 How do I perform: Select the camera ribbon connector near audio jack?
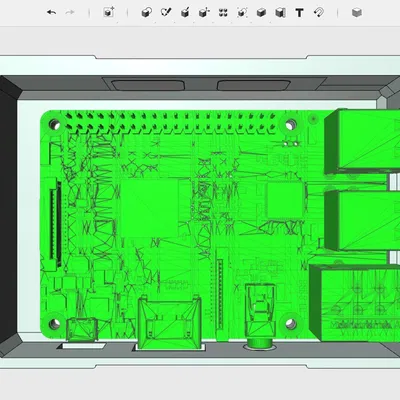[x=220, y=294]
